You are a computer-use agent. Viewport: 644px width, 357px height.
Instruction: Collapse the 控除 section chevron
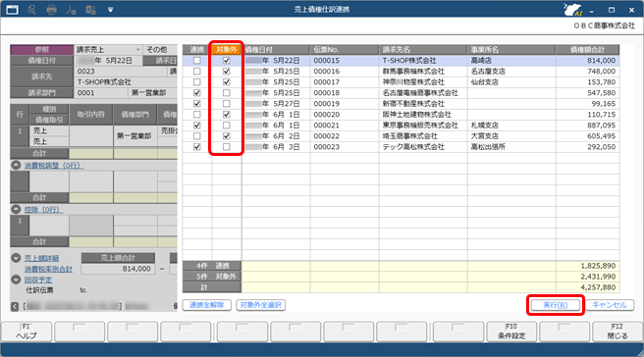[x=16, y=209]
